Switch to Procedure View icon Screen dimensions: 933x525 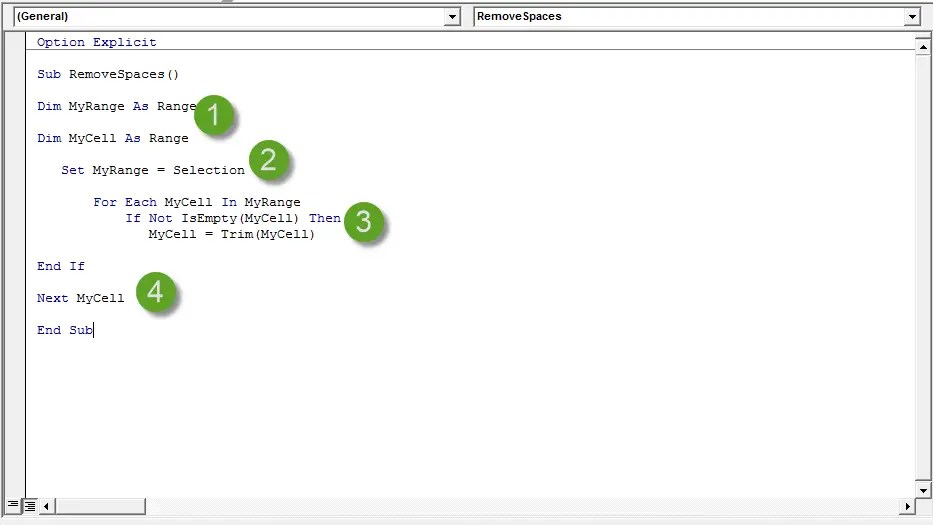[x=13, y=506]
